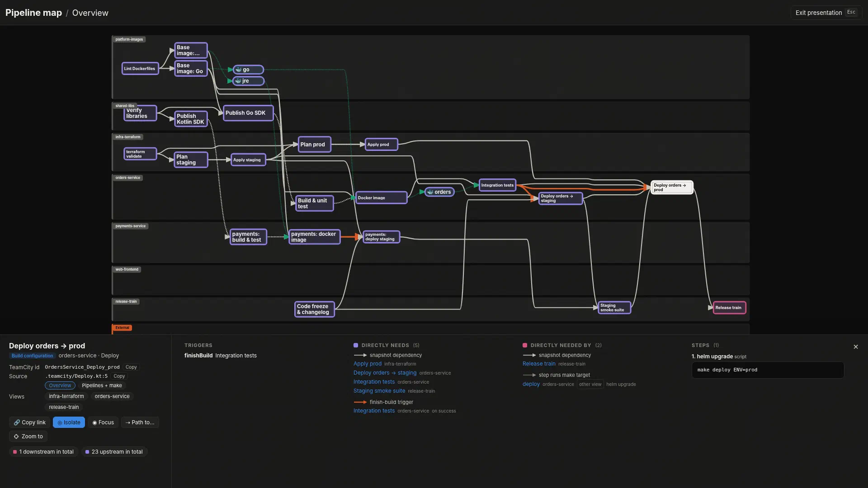Select the Verify libraries node
Screen dimensions: 868x488
click(x=140, y=113)
